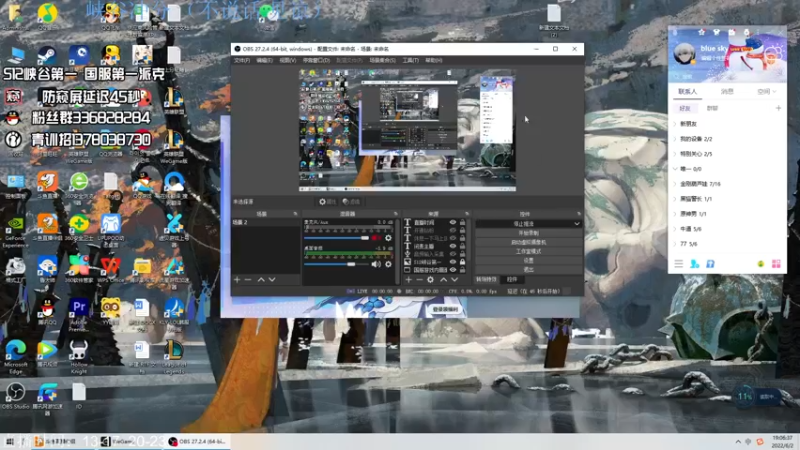800x450 pixels.
Task: Click the Exit button in OBS Controls
Action: click(528, 269)
